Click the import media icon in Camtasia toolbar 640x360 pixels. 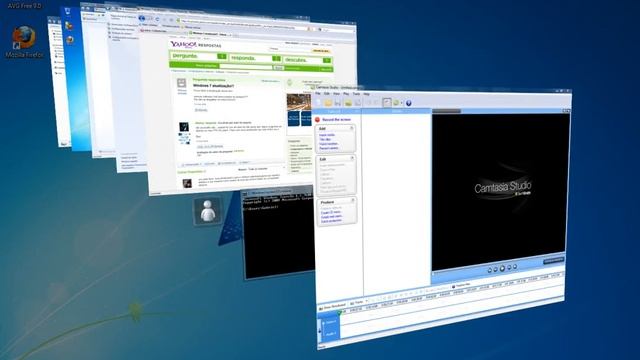(x=348, y=102)
